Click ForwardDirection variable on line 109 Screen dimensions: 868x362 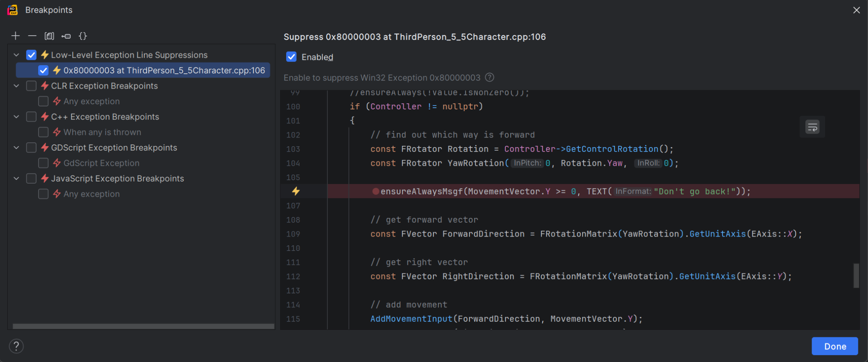(x=483, y=234)
